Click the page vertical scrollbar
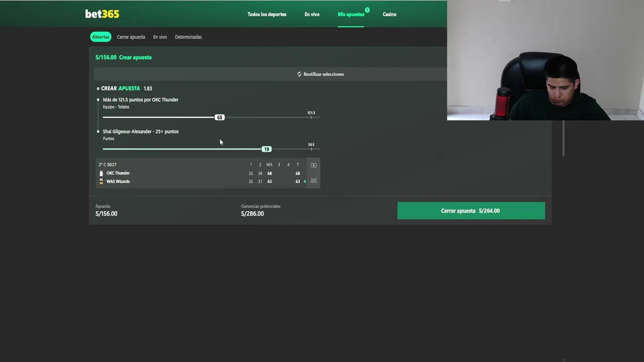The height and width of the screenshot is (362, 644). 563,138
